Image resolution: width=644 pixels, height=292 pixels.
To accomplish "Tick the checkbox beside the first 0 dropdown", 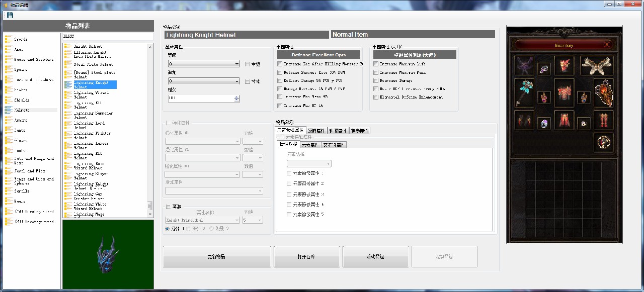I will point(248,64).
